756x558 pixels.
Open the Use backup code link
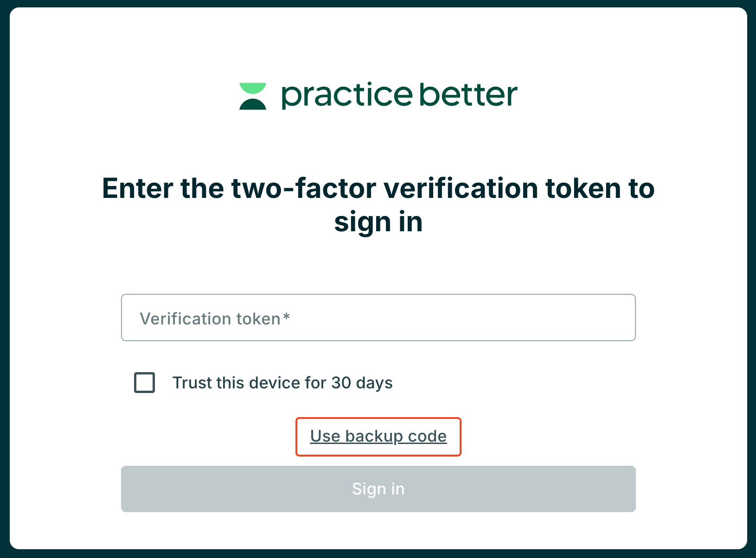tap(378, 436)
